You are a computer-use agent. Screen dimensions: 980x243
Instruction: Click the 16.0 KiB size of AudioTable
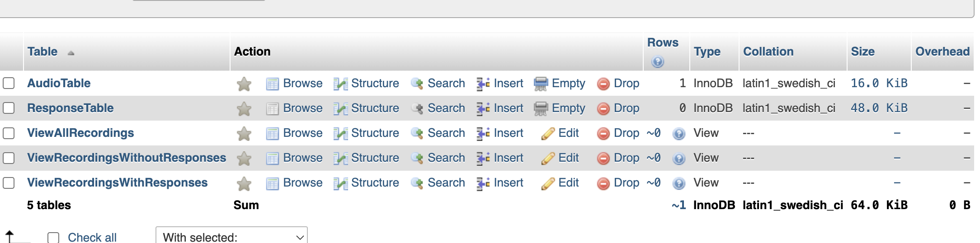[879, 83]
